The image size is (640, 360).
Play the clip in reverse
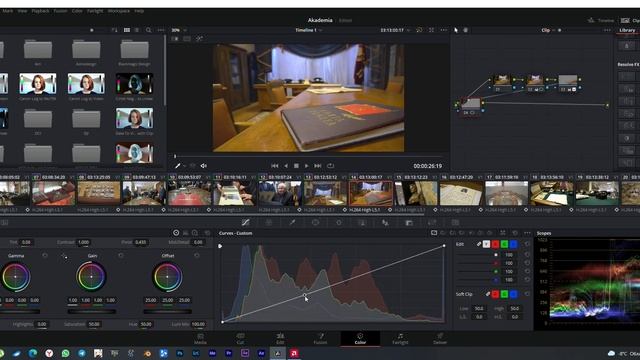pos(286,166)
